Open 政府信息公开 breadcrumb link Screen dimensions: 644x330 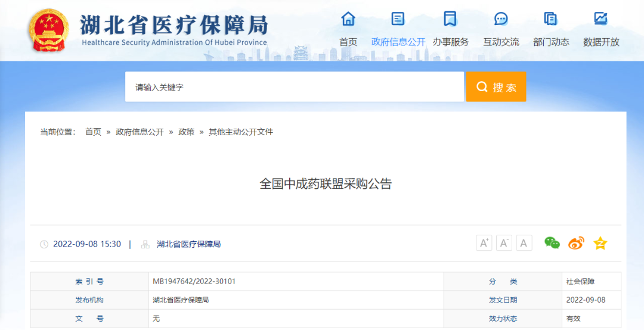[140, 132]
